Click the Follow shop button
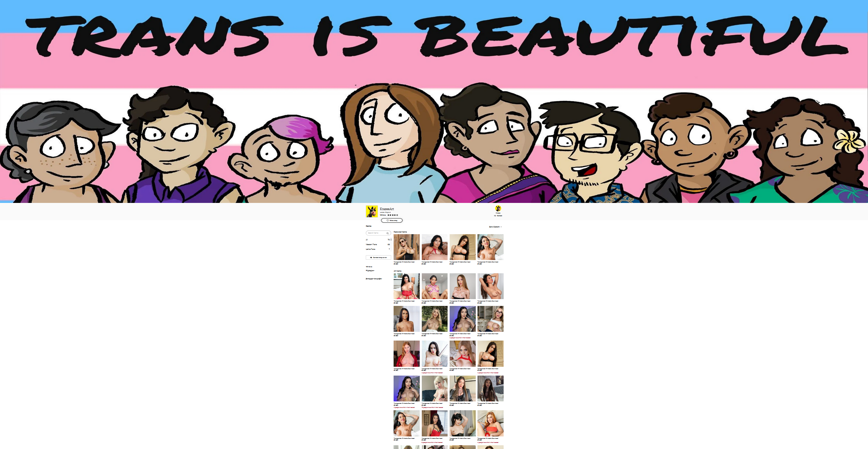This screenshot has width=868, height=449. coord(392,220)
